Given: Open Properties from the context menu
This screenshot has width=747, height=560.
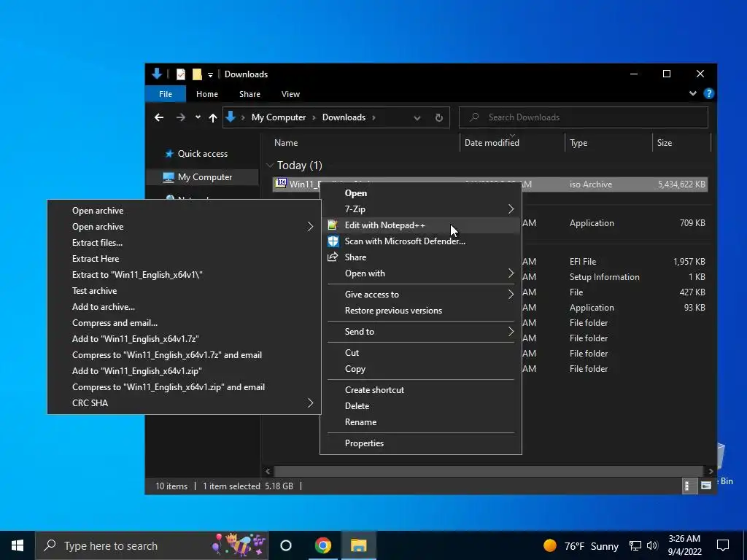Looking at the screenshot, I should pyautogui.click(x=422, y=443).
